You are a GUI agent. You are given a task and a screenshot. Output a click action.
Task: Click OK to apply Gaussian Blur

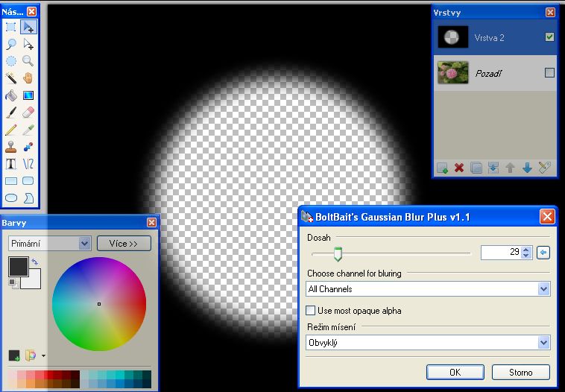(x=455, y=372)
